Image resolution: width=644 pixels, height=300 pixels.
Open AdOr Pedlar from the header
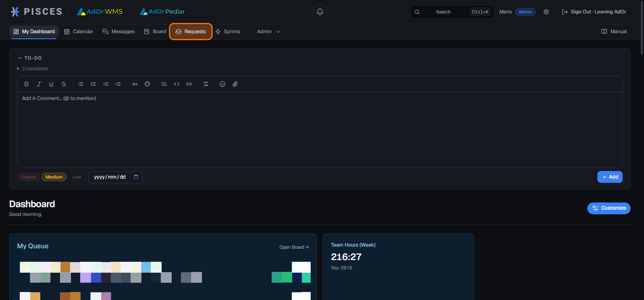(x=162, y=12)
